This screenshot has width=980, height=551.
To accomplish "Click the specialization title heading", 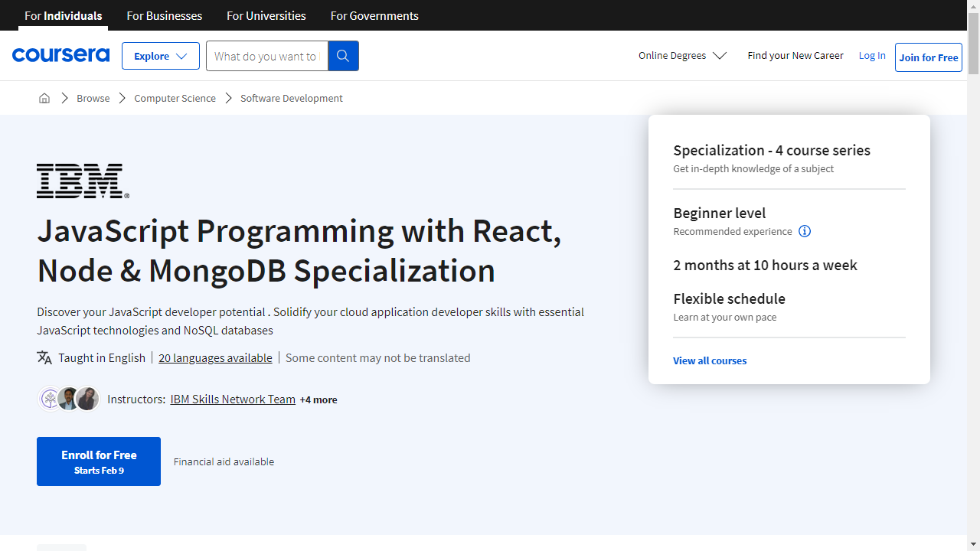I will pos(299,250).
